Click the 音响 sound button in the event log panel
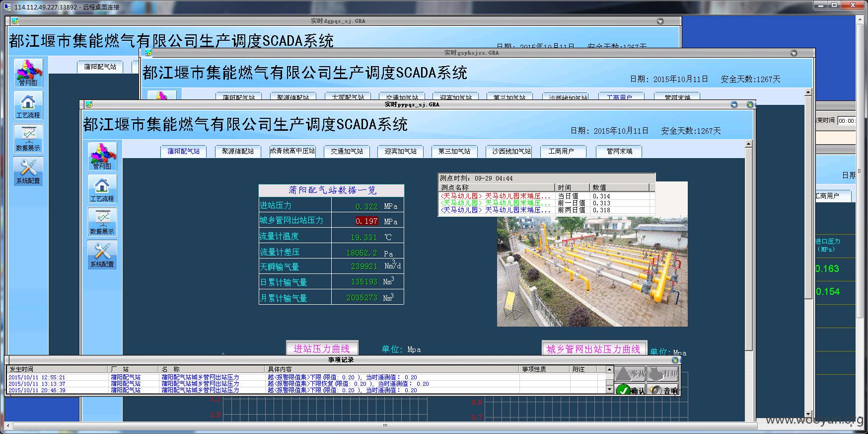Screen dimensions: 868x434 click(663, 390)
